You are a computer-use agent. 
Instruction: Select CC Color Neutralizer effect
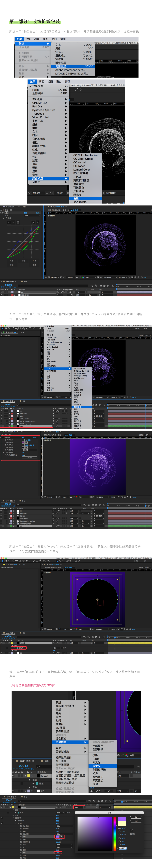86,155
